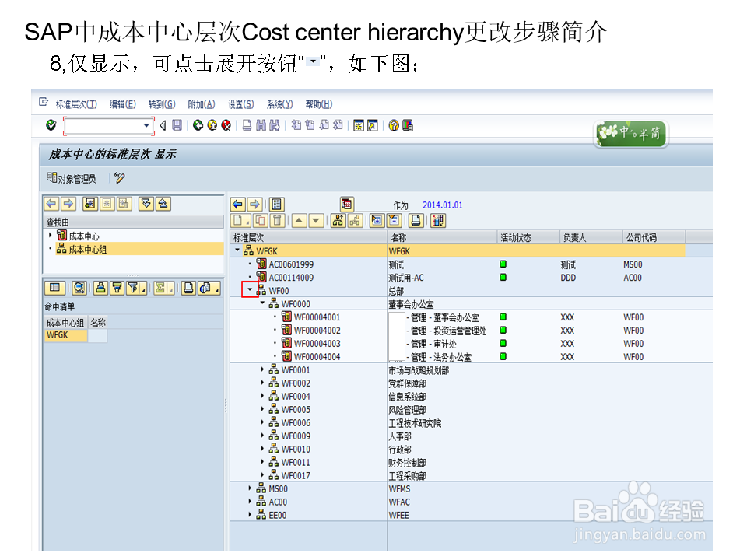This screenshot has height=560, width=747.
Task: Click the blue back arrow above hierarchy tree
Action: point(238,205)
